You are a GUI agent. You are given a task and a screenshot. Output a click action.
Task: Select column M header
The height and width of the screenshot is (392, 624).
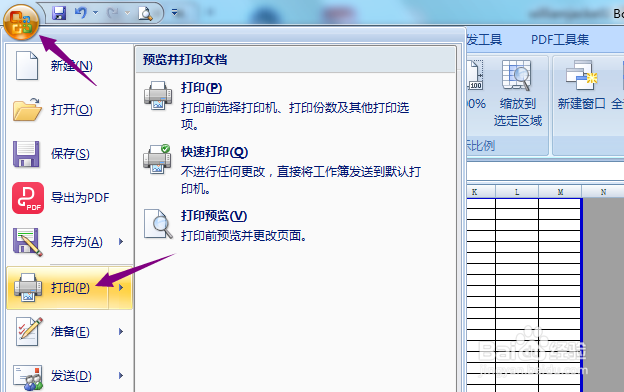(x=560, y=192)
